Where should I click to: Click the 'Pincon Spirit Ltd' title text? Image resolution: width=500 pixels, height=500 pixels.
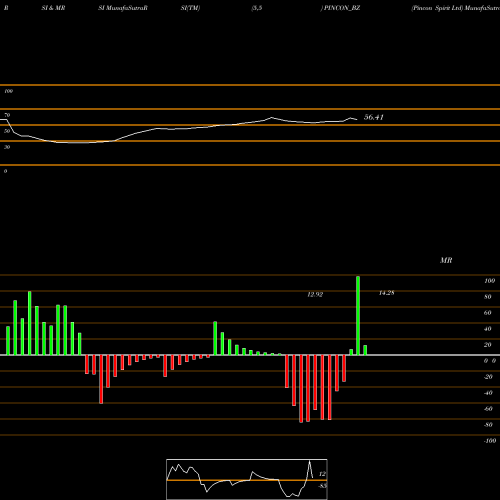pyautogui.click(x=437, y=8)
